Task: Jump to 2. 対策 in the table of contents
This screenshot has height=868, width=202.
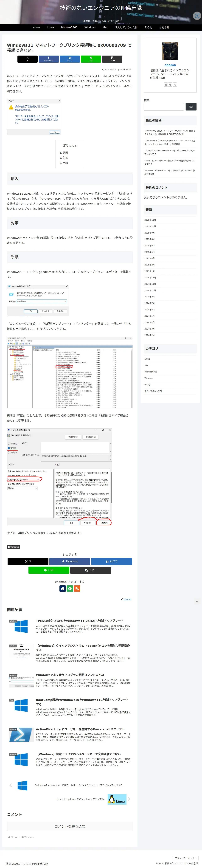Action: coord(64,158)
